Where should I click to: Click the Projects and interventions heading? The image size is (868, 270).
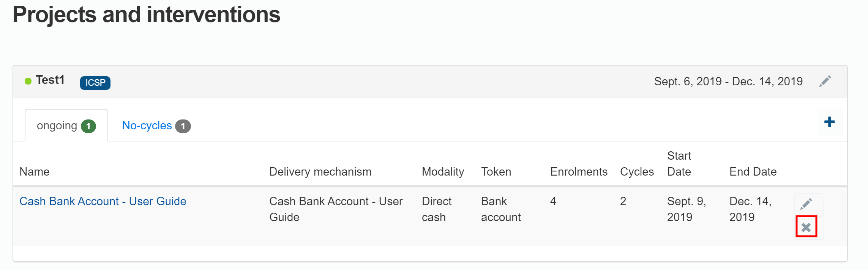point(147,14)
